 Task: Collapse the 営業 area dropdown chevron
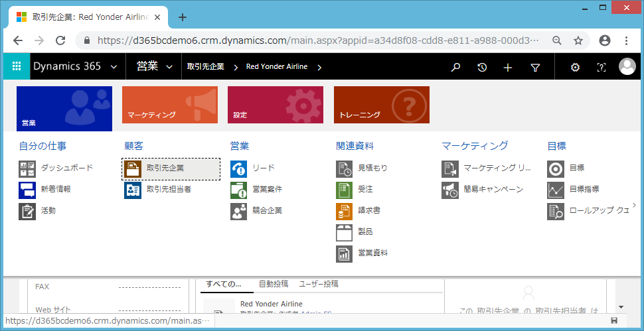pyautogui.click(x=169, y=67)
